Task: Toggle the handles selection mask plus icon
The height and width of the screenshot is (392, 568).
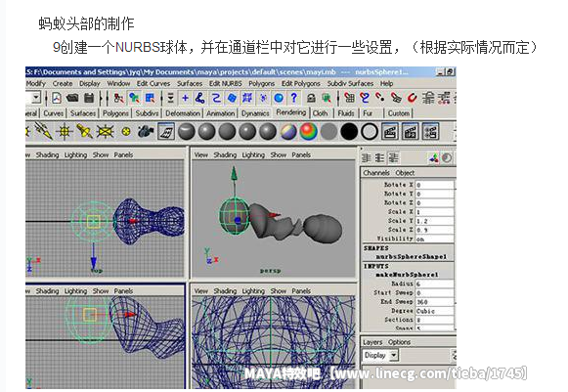Action: coord(185,98)
